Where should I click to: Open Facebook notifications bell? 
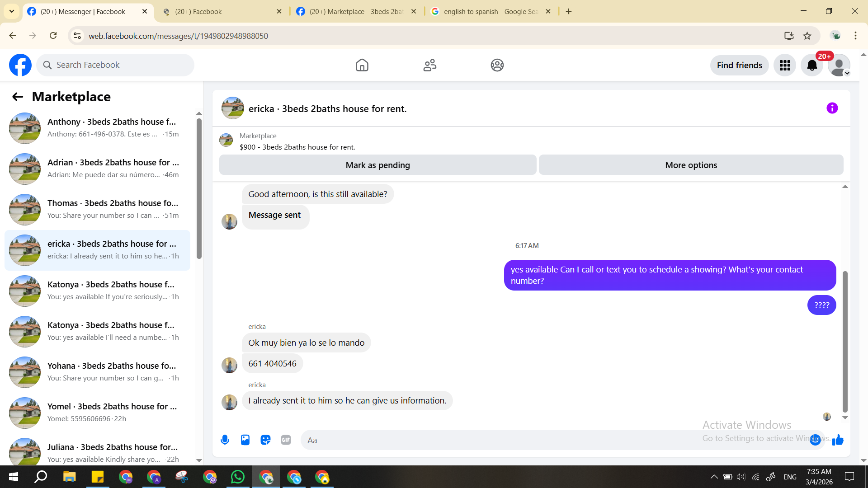tap(812, 66)
